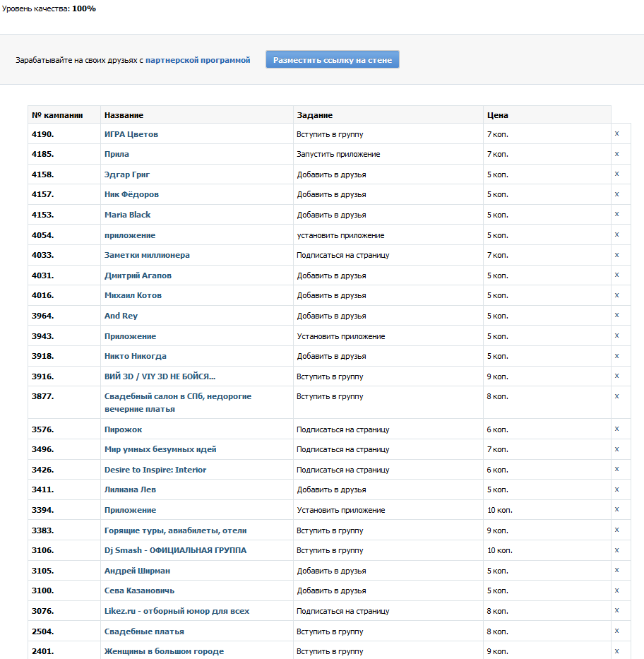Open Горящие туры, авиабилеты, отели link
Screen dimensions: 644x659
pyautogui.click(x=175, y=530)
